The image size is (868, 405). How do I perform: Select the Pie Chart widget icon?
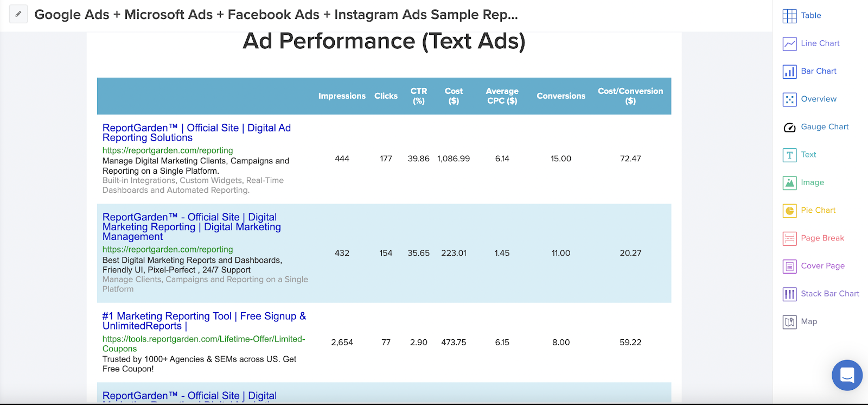tap(789, 211)
